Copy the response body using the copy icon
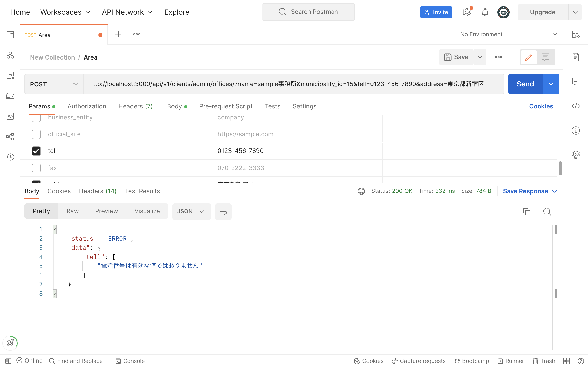This screenshot has height=367, width=588. pos(527,211)
